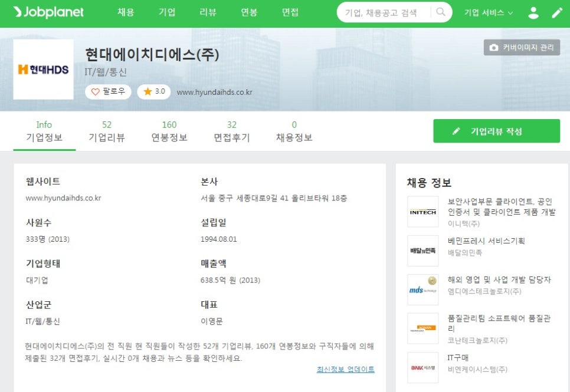Click the 기업리뷰 작성 button
This screenshot has width=570, height=392.
click(497, 131)
